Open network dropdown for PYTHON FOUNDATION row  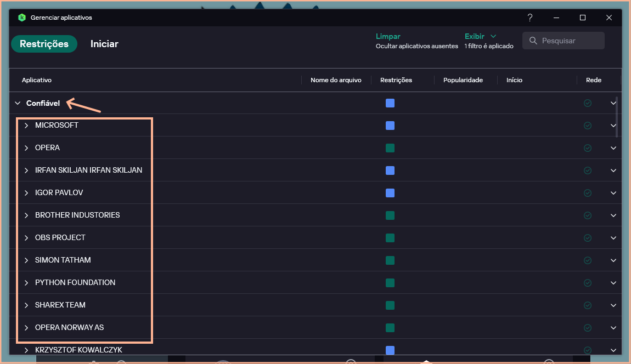[x=613, y=283]
